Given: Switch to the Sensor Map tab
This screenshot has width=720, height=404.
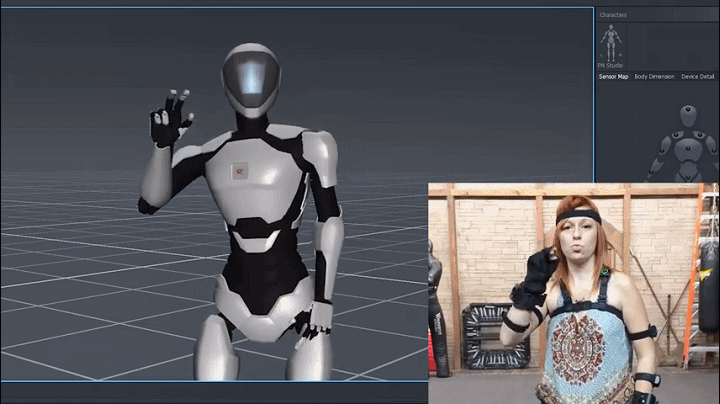Looking at the screenshot, I should 613,77.
